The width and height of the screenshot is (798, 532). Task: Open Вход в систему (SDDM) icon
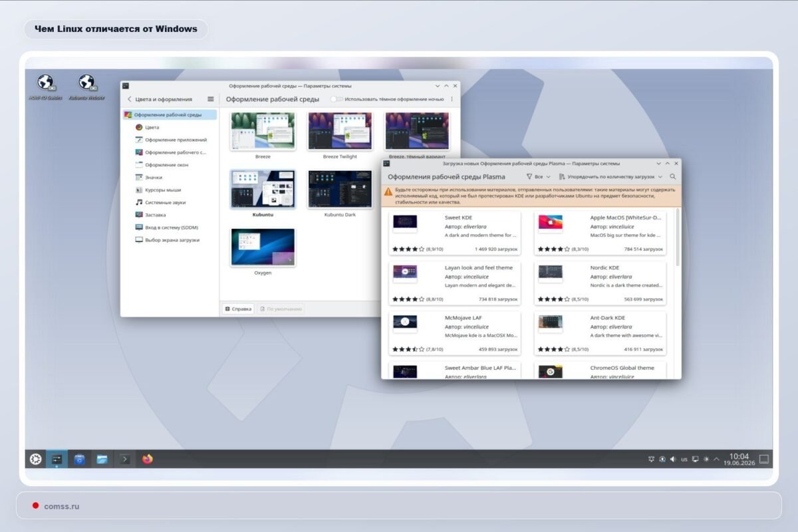tap(138, 227)
